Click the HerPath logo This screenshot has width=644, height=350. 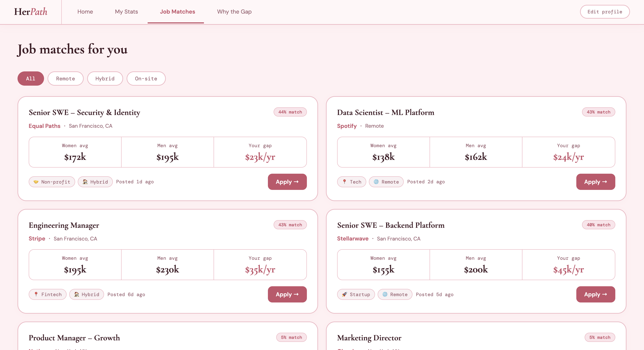tap(31, 12)
